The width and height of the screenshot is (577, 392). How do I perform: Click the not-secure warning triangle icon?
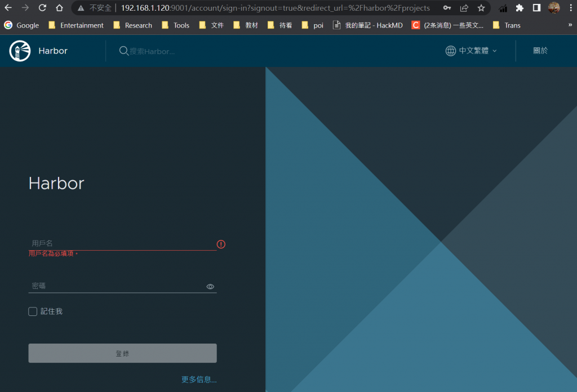[x=81, y=8]
